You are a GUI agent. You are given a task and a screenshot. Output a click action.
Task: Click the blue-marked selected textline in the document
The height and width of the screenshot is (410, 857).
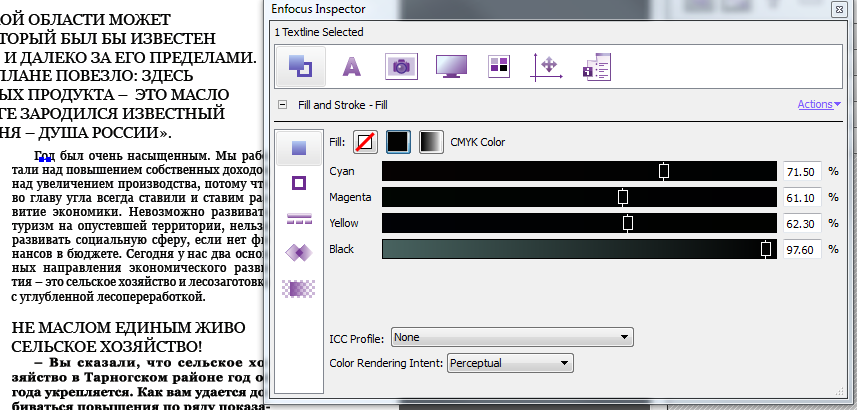[x=45, y=159]
